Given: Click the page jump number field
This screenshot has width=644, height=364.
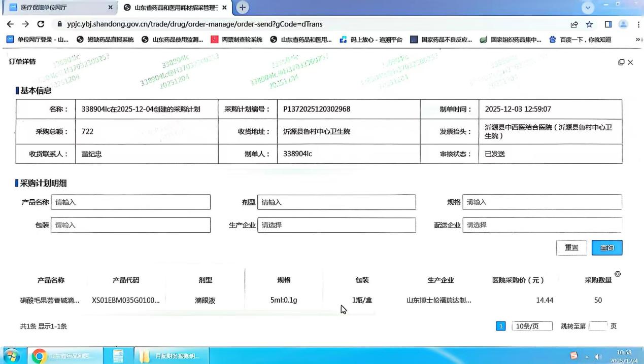Looking at the screenshot, I should [x=597, y=326].
